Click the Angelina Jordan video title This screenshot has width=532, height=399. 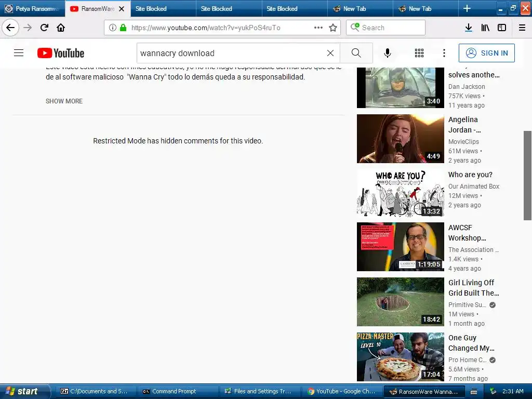(x=464, y=125)
